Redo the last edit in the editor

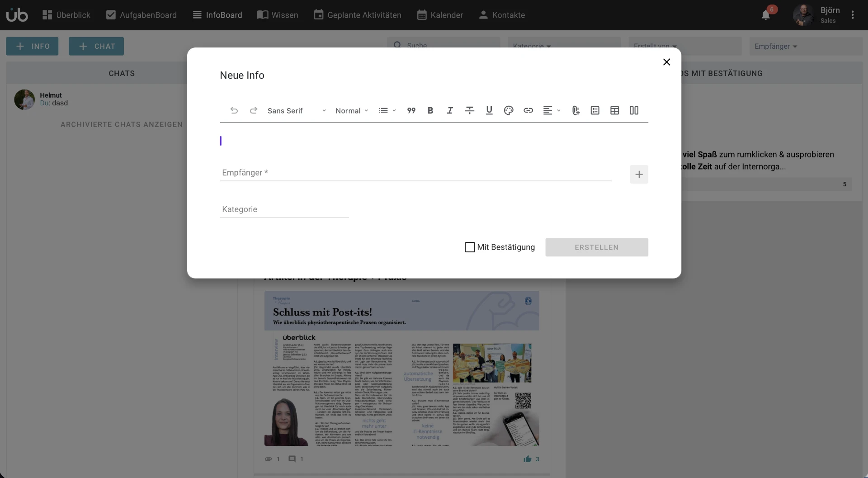[x=254, y=110]
